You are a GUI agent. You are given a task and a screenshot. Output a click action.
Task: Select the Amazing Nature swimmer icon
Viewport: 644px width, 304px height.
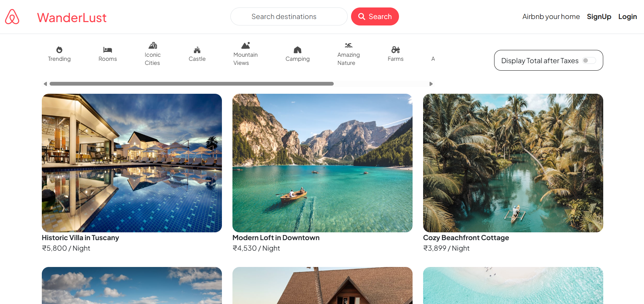(348, 46)
